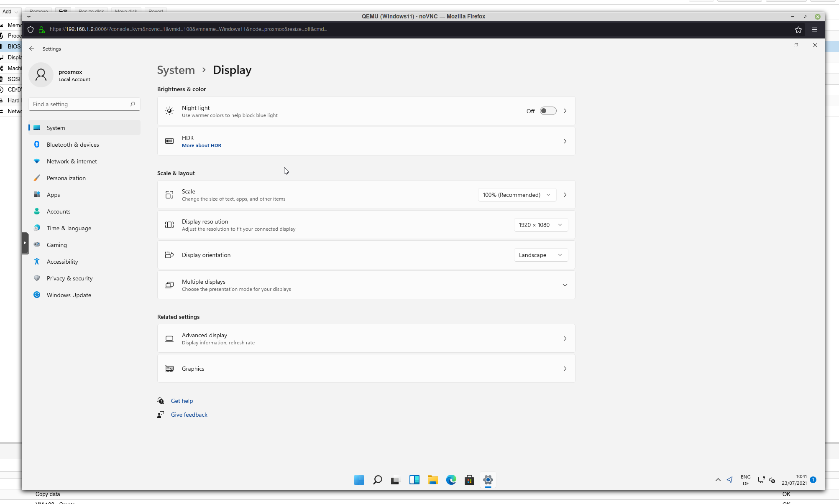Toggle the Night light switch
The width and height of the screenshot is (839, 504).
pos(548,111)
